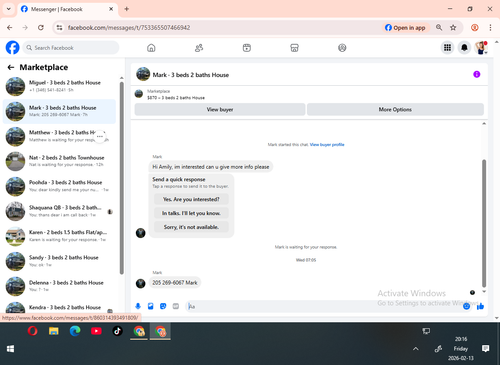Bookmark this page with the star icon
The height and width of the screenshot is (365, 500).
pyautogui.click(x=453, y=28)
